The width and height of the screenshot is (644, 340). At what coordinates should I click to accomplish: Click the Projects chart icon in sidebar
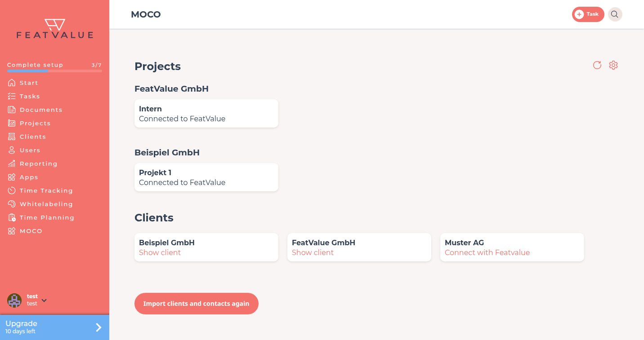(x=12, y=123)
